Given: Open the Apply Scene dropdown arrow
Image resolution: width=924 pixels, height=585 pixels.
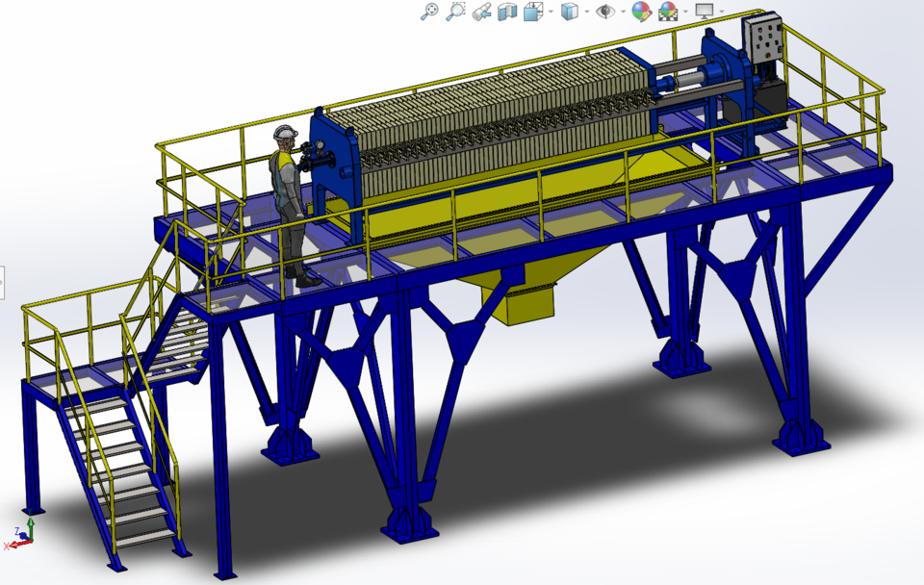Looking at the screenshot, I should coord(685,13).
